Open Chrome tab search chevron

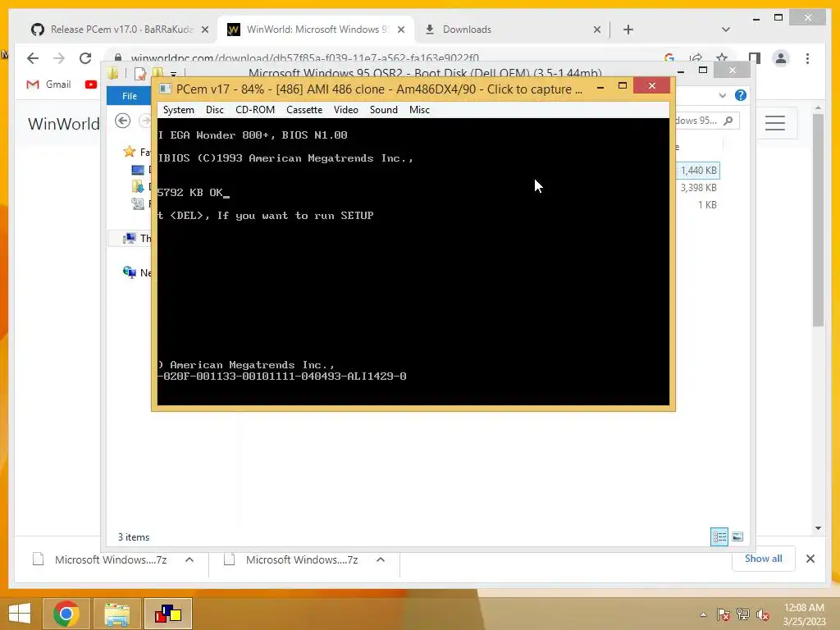coord(725,30)
